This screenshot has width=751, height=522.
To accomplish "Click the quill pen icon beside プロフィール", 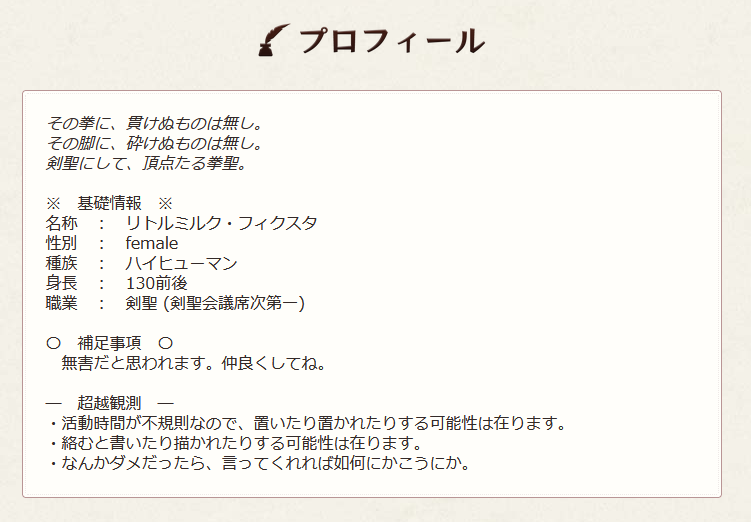I will click(273, 40).
